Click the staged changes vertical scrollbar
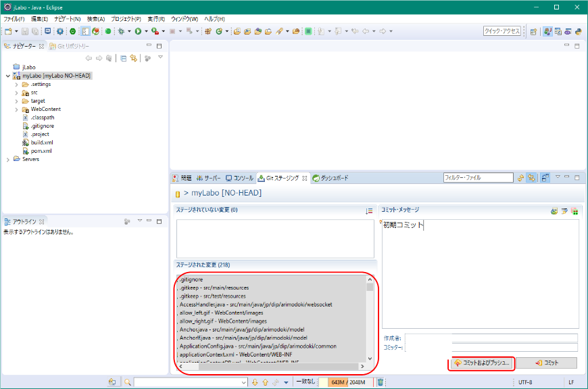 [x=370, y=319]
